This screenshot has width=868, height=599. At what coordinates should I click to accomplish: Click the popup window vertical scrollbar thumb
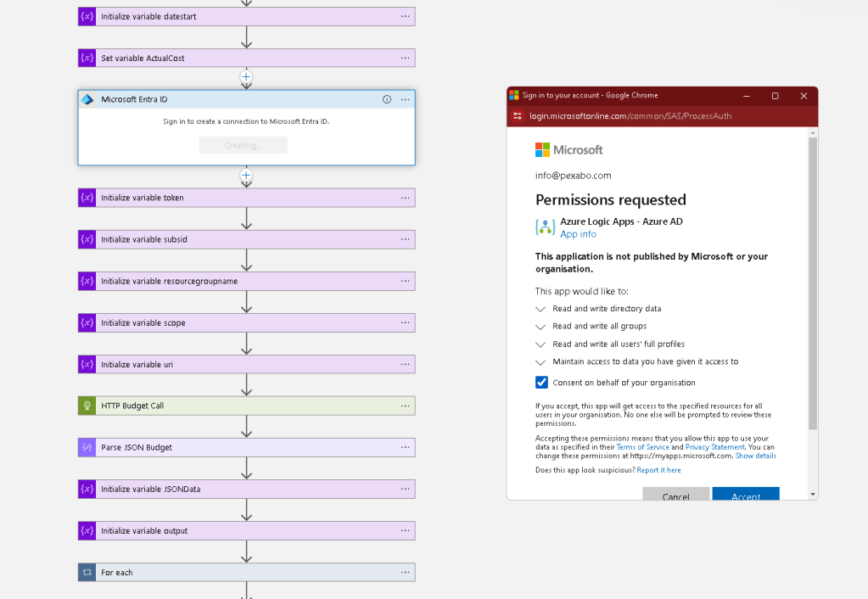click(x=813, y=283)
